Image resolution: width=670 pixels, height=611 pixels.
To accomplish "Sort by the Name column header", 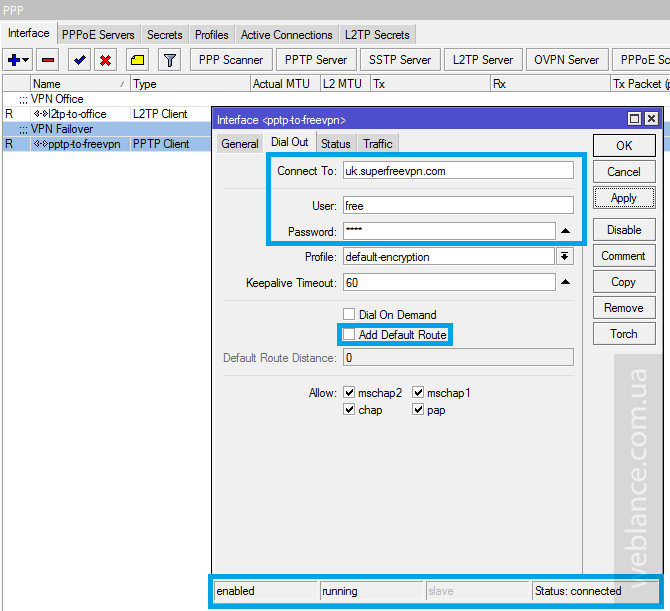I will coord(80,84).
